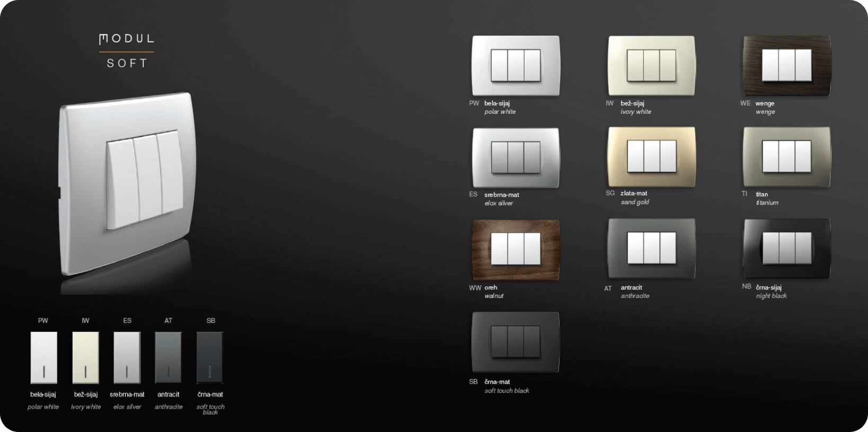Click the large white Modul Soft switch image
This screenshot has height=432, width=868.
(x=127, y=184)
